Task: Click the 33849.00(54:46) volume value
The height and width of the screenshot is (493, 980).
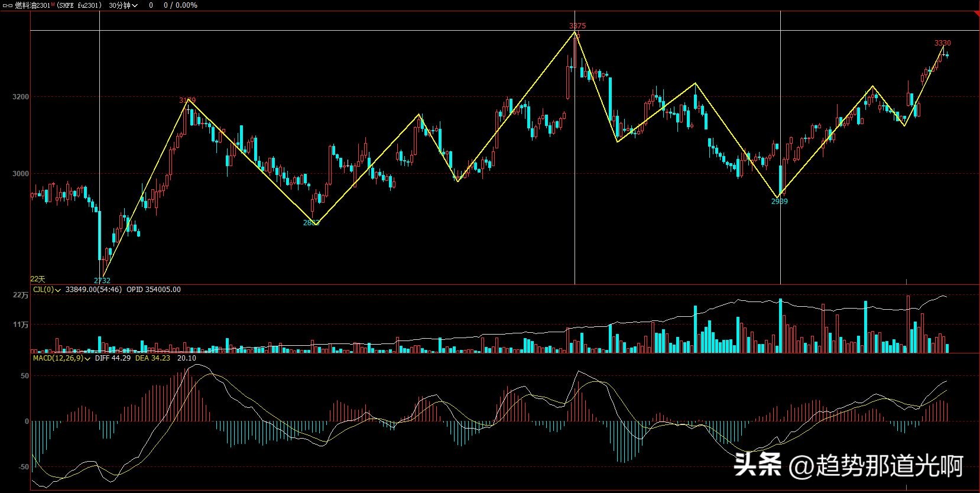Action: coord(94,290)
